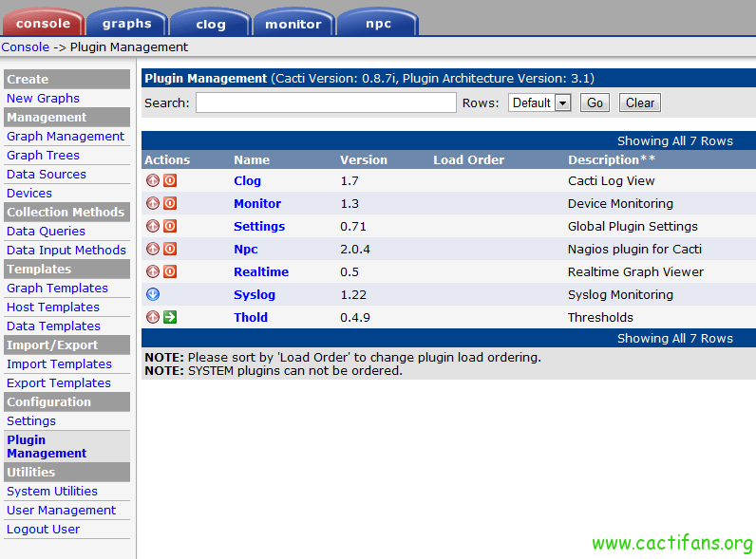Viewport: 756px width, 559px height.
Task: Open the Settings plugin name link in table
Action: coord(259,227)
